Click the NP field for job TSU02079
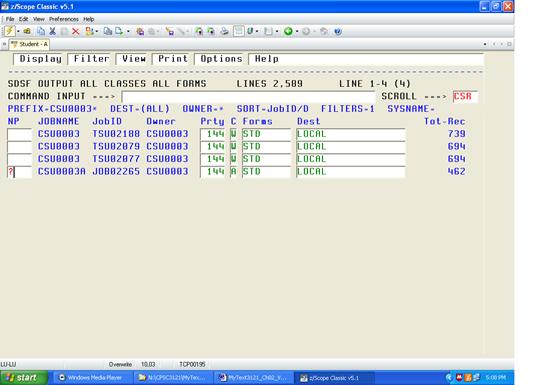This screenshot has height=385, width=538. [19, 147]
